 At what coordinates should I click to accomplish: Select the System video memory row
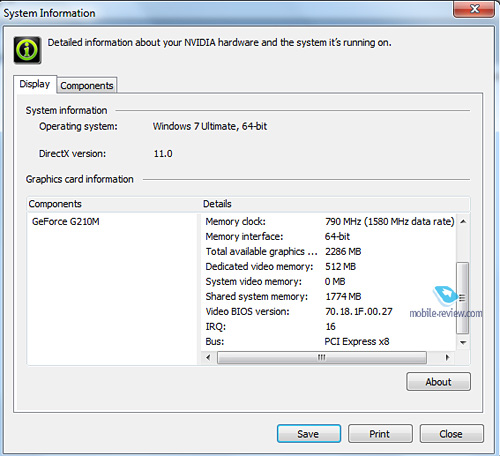tap(329, 282)
